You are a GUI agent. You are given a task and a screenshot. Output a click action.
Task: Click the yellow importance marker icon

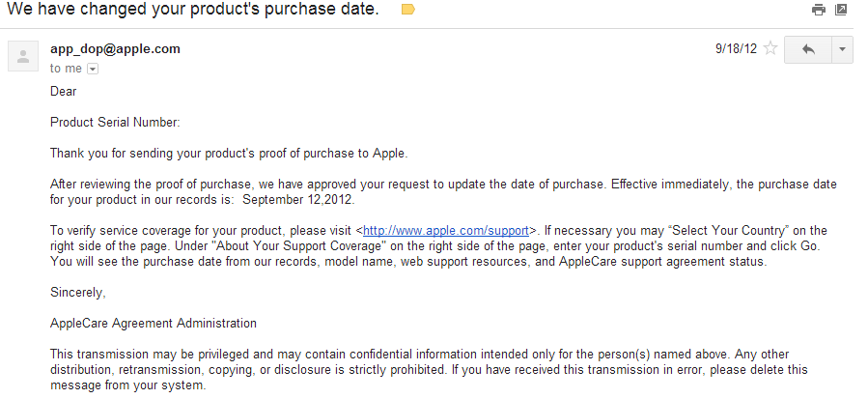pyautogui.click(x=407, y=10)
